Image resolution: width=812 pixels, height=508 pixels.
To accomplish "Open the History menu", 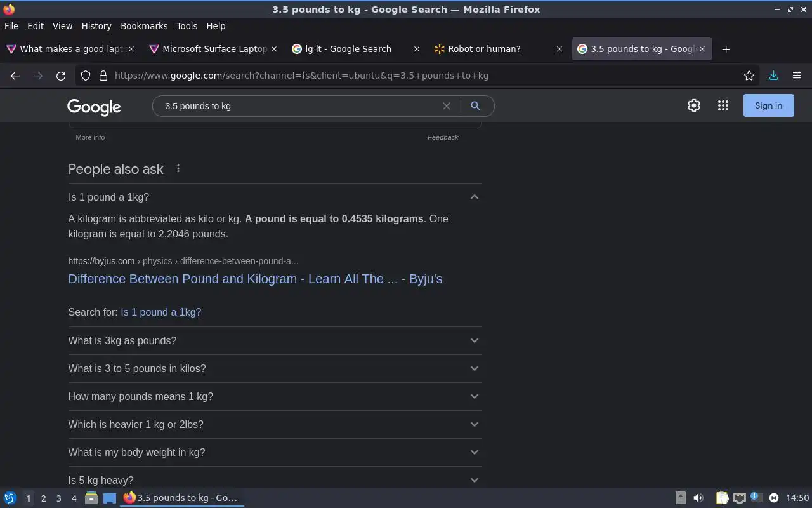I will (96, 26).
